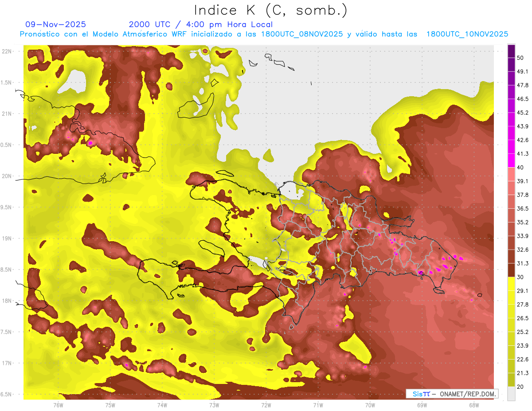The height and width of the screenshot is (411, 532).
Task: Click the "69W" longitude label
Action: pos(422,405)
